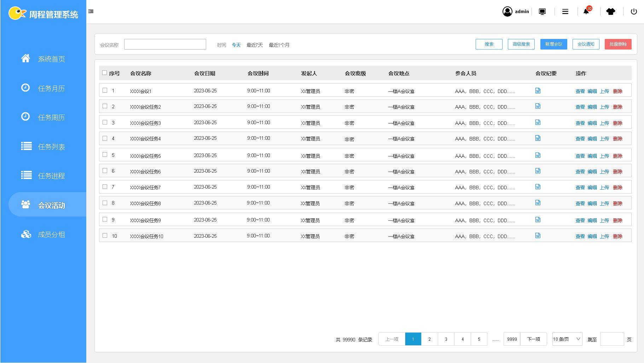
Task: Click the 新增会议 button
Action: click(553, 44)
